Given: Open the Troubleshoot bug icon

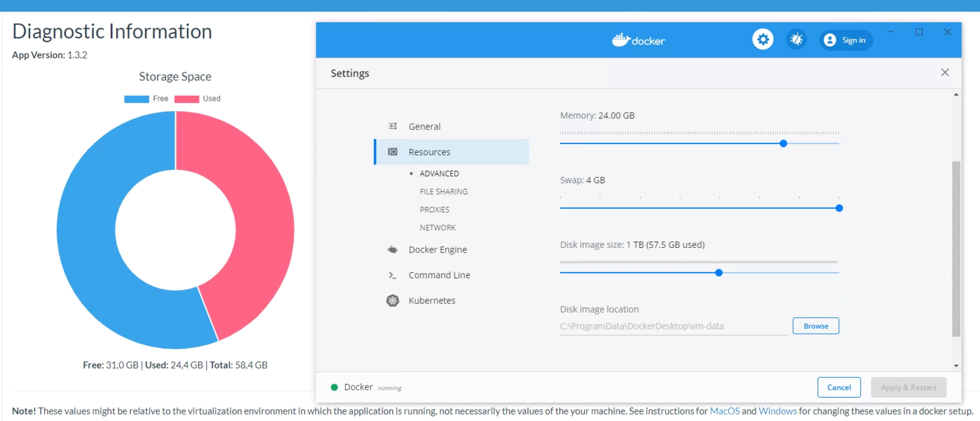Looking at the screenshot, I should coord(797,39).
